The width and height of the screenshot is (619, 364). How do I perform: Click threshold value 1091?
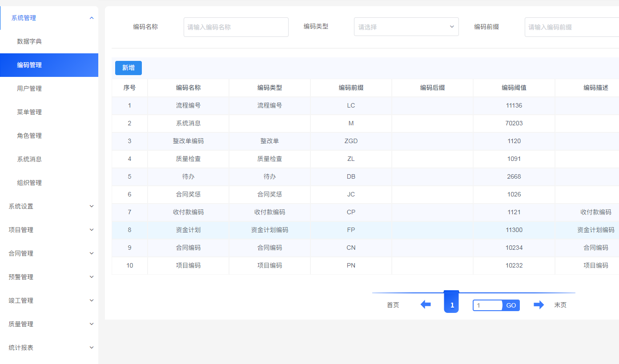[x=514, y=159]
